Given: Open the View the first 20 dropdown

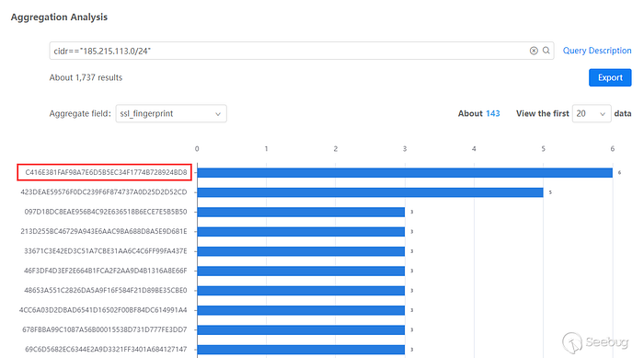Looking at the screenshot, I should (591, 113).
